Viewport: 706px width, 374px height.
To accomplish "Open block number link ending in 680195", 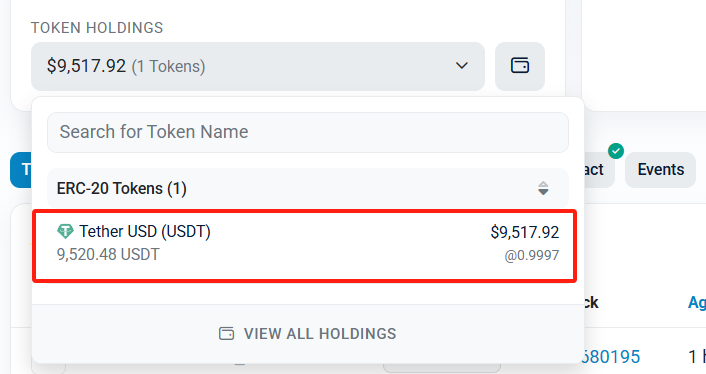I will click(x=611, y=357).
